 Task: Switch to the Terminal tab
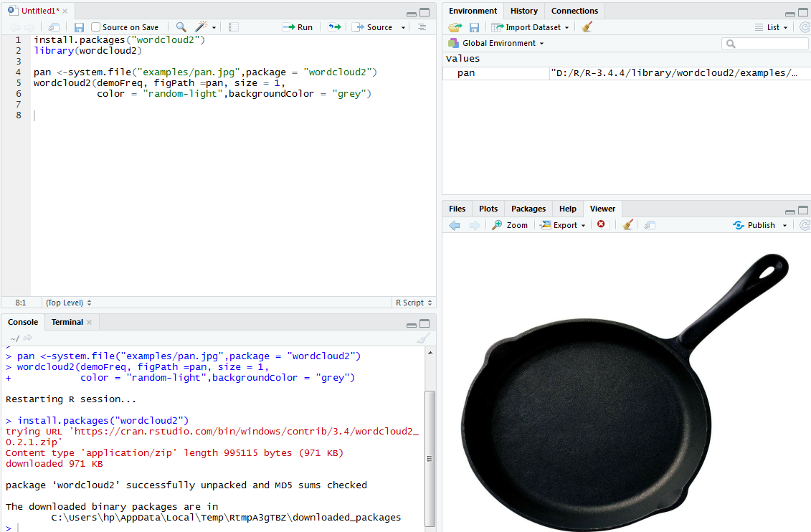tap(67, 322)
